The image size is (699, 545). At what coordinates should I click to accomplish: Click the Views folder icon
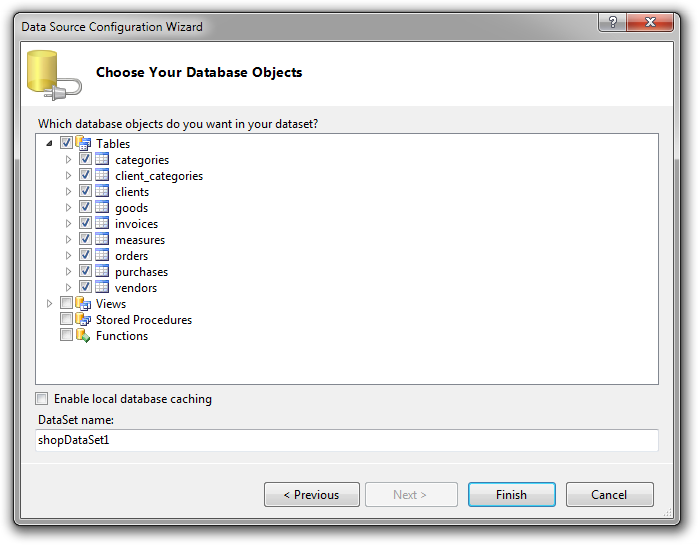(83, 303)
